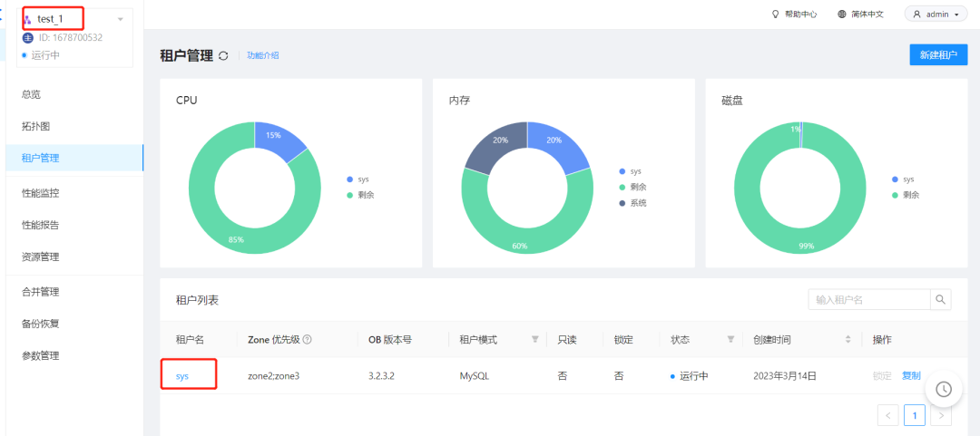Open the floating clock history icon
The width and height of the screenshot is (980, 436).
pos(943,389)
